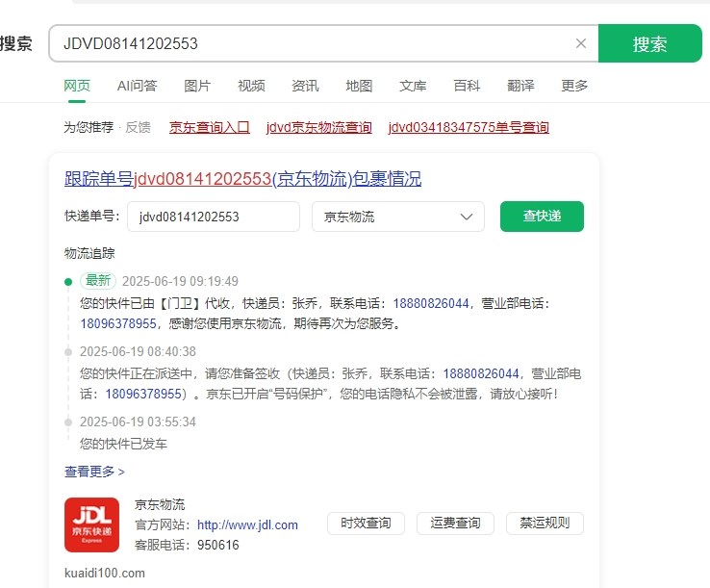Click the 快递单号 tracking number field
Screen dimensions: 710x588
coord(214,217)
